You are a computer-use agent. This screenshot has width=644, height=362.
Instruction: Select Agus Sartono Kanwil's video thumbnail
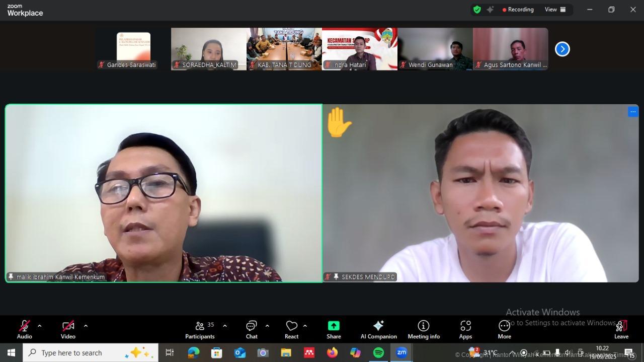point(511,49)
